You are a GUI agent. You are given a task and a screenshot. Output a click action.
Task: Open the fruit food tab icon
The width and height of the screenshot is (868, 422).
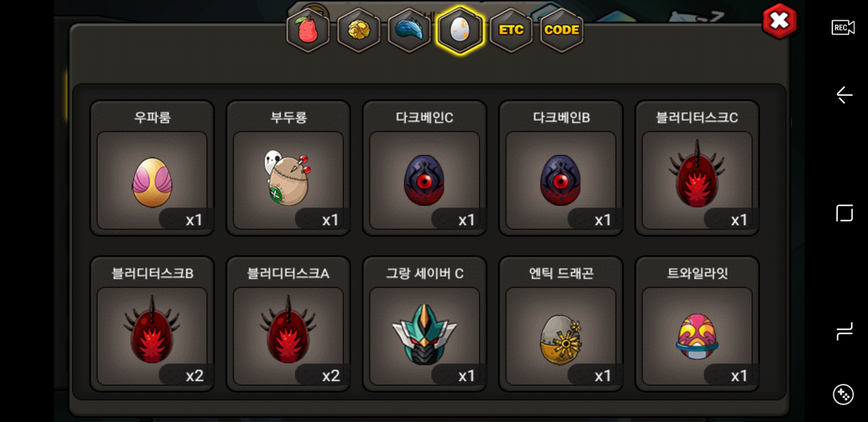coord(308,30)
